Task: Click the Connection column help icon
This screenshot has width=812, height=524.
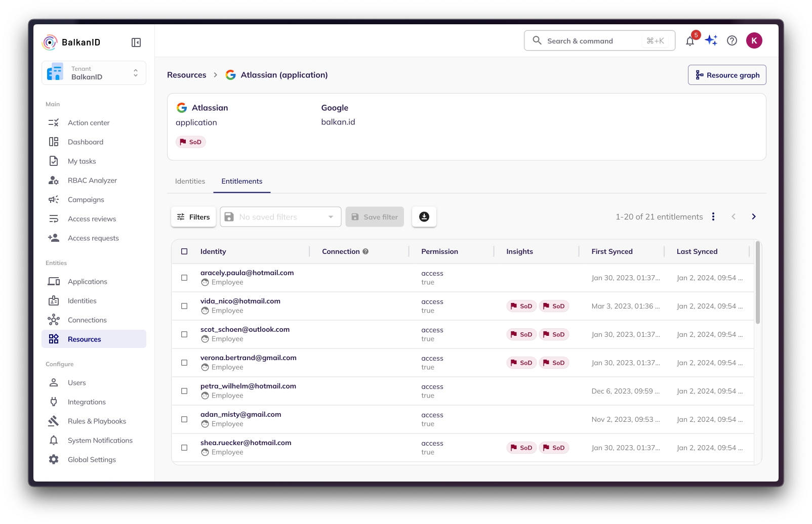Action: (366, 251)
